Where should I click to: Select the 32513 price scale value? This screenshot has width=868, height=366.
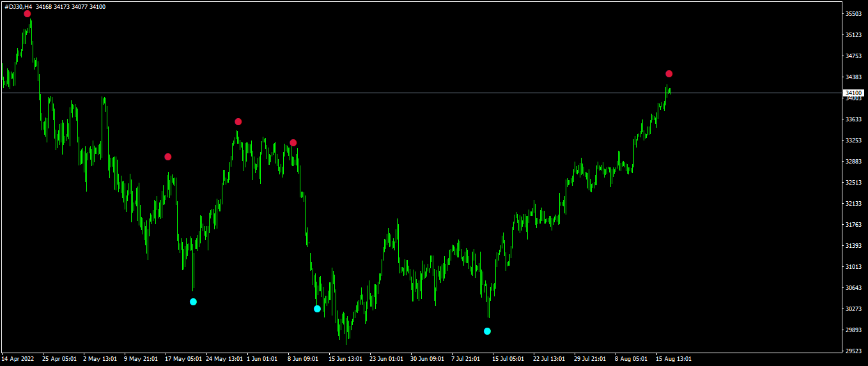click(854, 182)
